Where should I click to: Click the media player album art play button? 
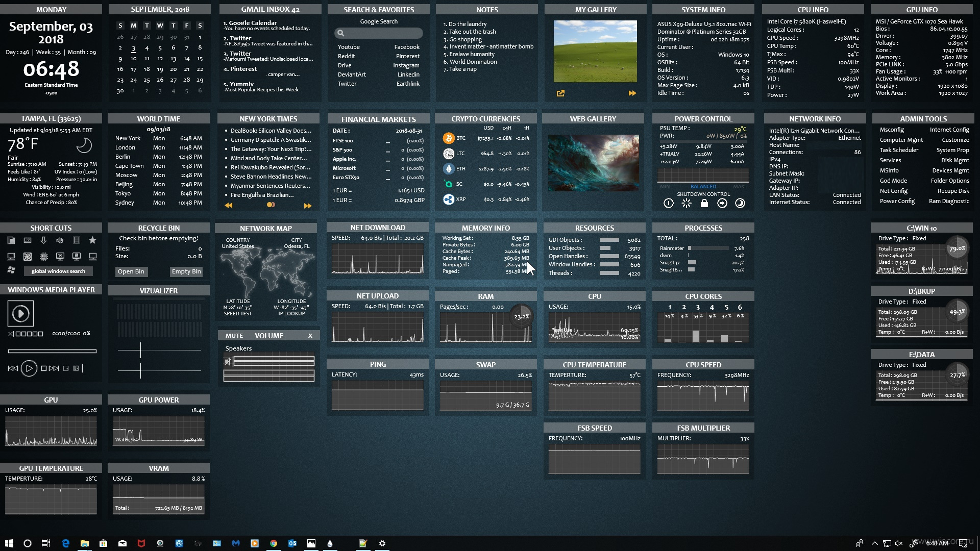click(x=20, y=313)
